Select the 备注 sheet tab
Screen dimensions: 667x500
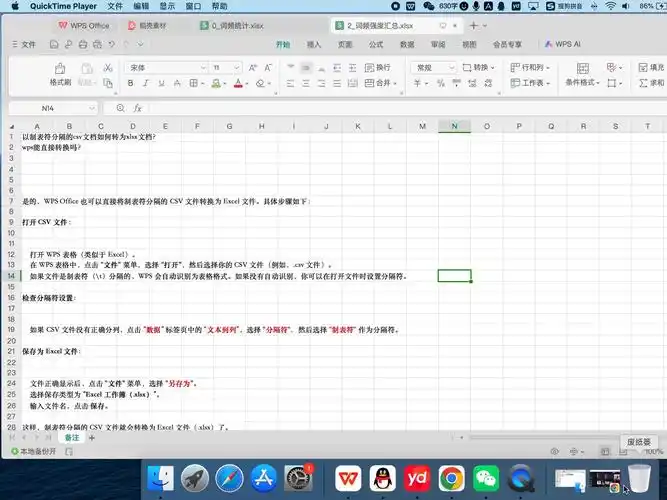click(72, 438)
